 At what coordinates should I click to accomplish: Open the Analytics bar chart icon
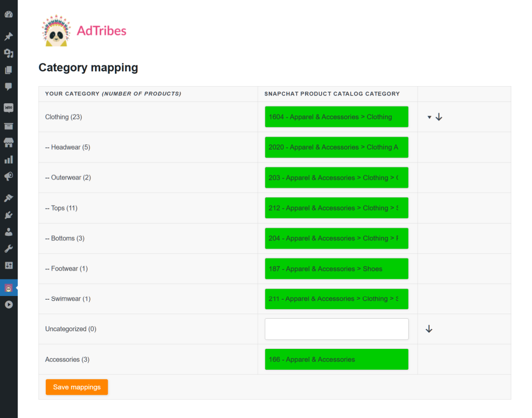[8, 159]
